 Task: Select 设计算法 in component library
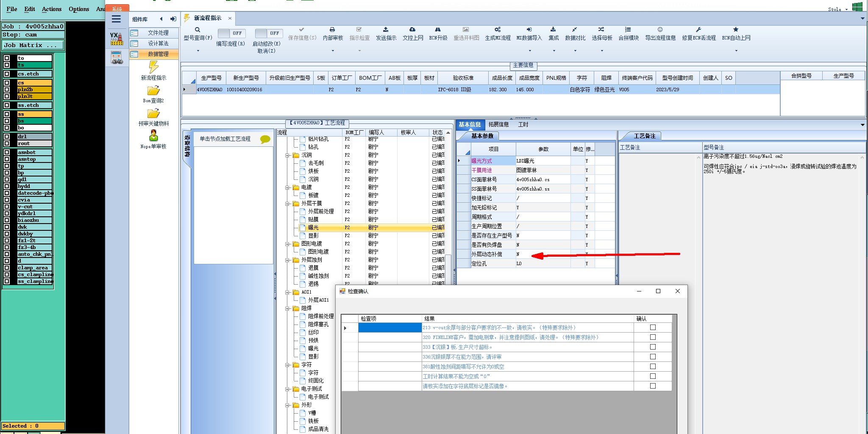click(x=154, y=43)
